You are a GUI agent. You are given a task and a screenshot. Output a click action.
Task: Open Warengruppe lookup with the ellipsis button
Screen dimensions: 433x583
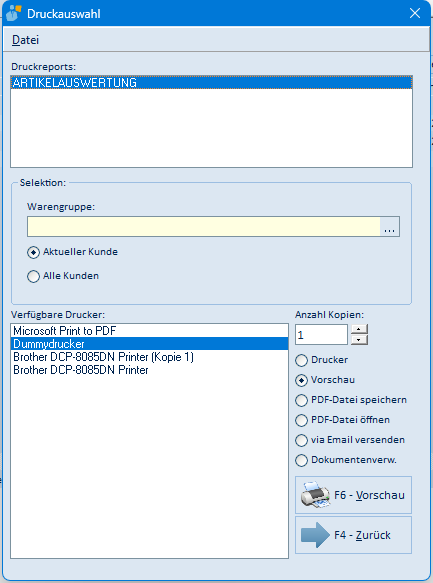[x=390, y=227]
